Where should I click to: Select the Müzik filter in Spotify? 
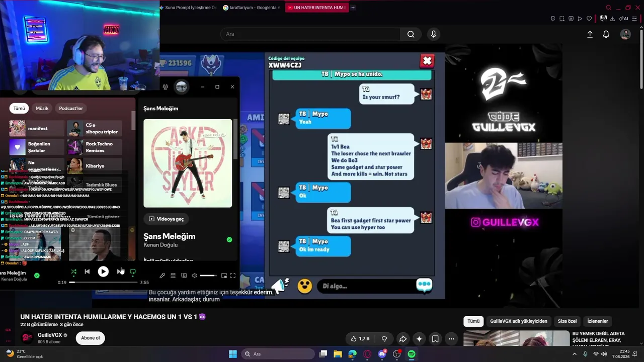(42, 108)
